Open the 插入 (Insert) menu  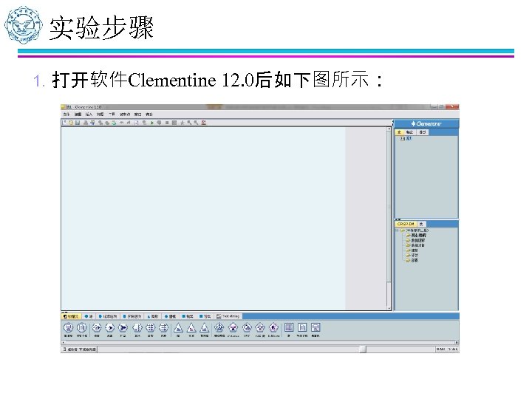(89, 115)
